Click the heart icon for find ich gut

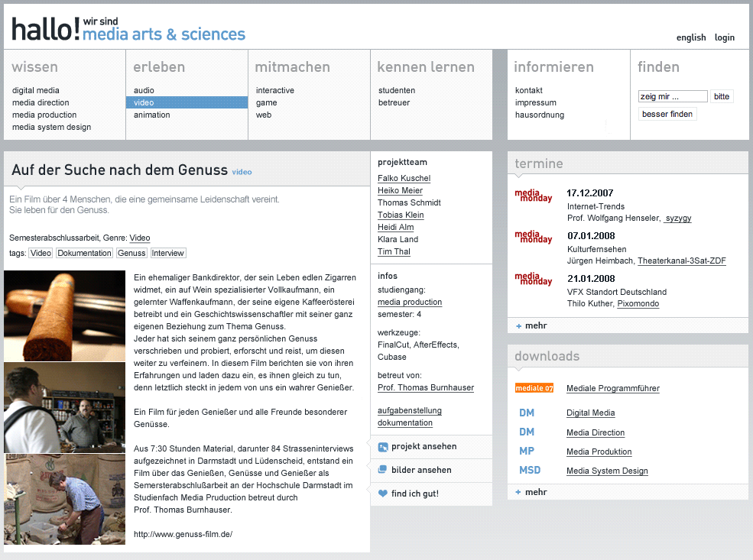(383, 494)
